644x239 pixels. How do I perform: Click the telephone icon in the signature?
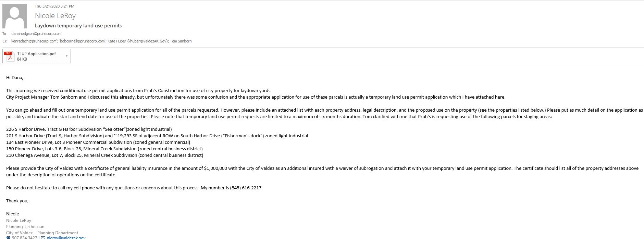pyautogui.click(x=8, y=237)
